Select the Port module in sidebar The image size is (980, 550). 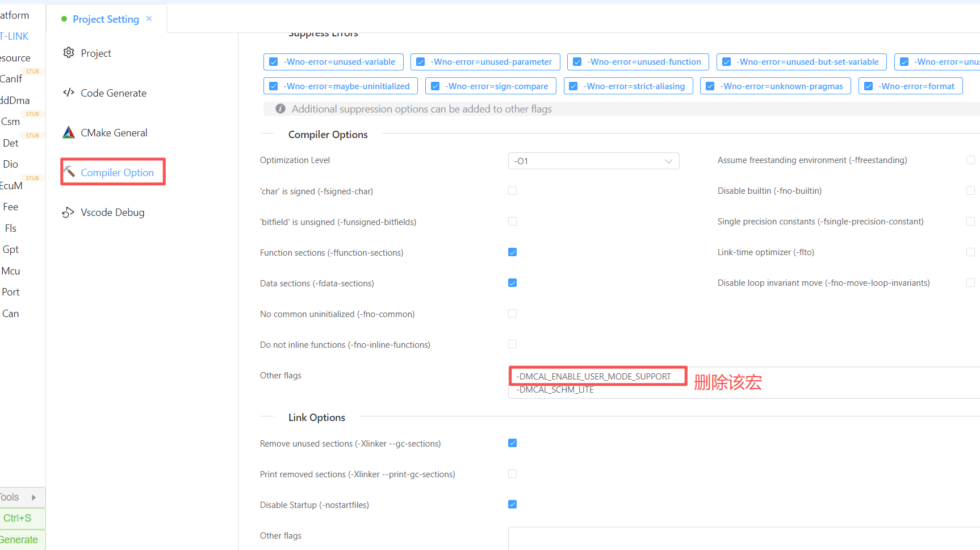coord(11,292)
